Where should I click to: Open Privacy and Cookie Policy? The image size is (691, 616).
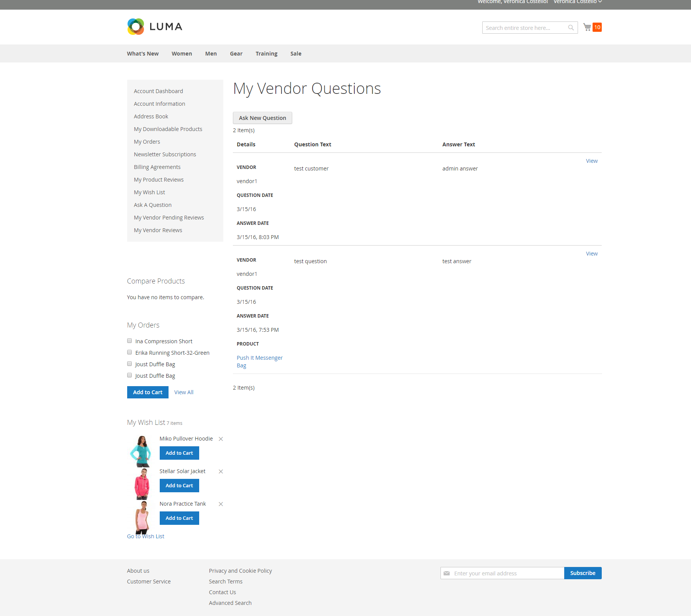coord(241,571)
